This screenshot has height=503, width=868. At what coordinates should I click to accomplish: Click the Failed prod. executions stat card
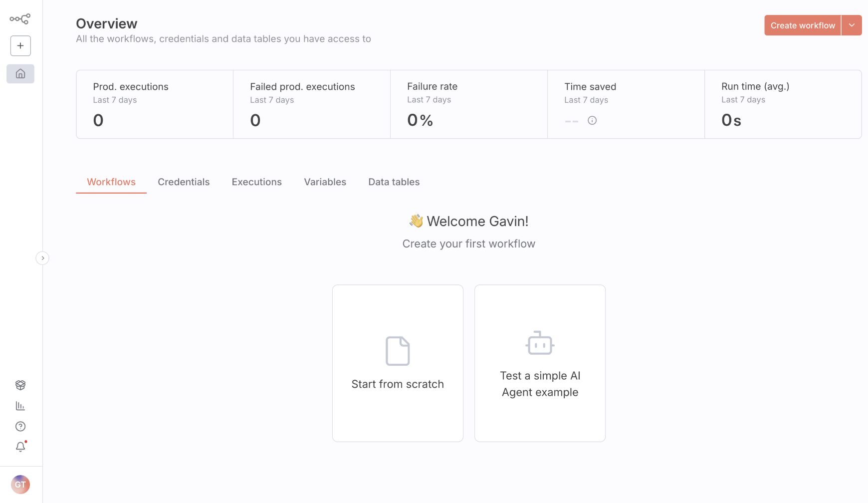click(312, 104)
